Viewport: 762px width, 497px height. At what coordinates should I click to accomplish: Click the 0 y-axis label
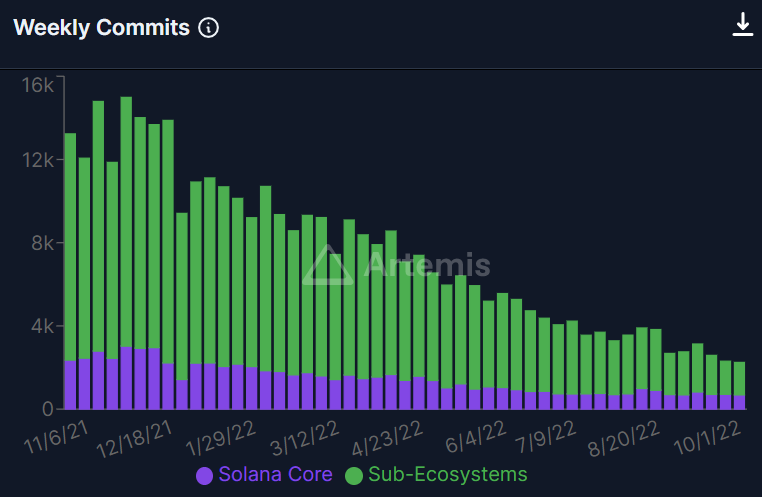[x=48, y=409]
